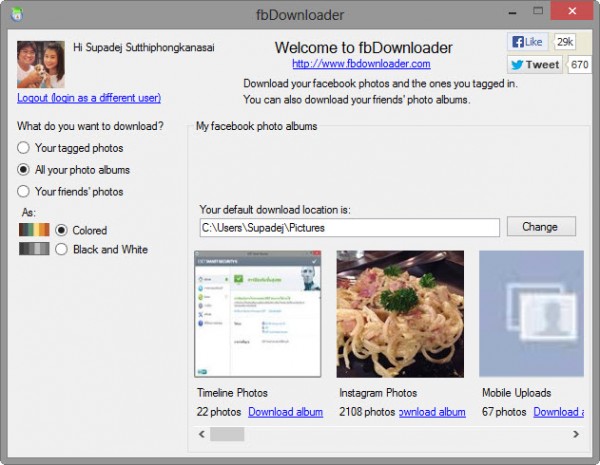Click Logout (login as a different user)

(89, 98)
